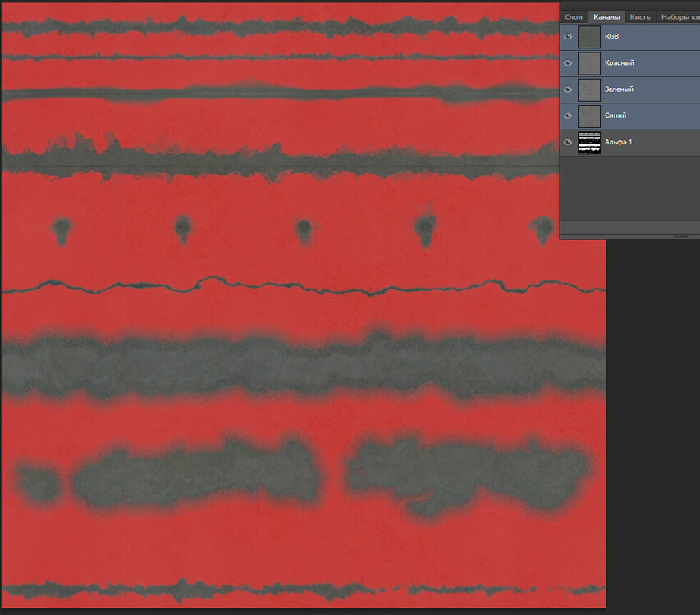Open the Наборы кистей tab
The height and width of the screenshot is (615, 700).
(x=679, y=16)
